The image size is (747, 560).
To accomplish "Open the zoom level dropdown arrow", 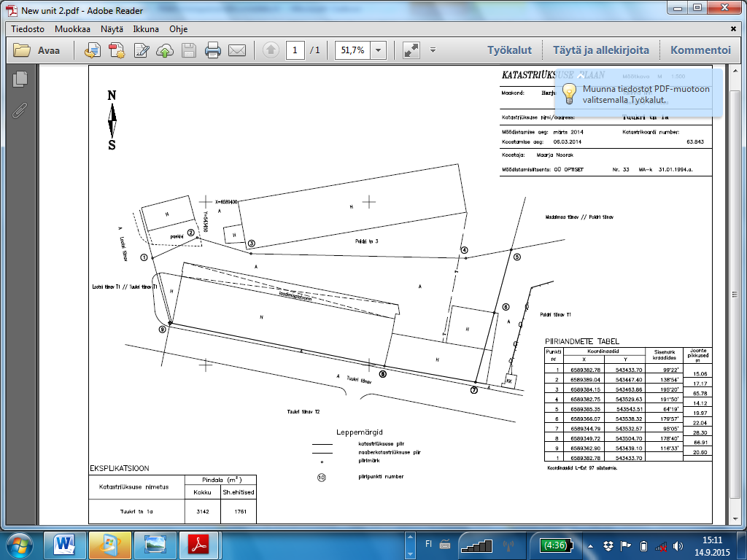I will pos(379,50).
